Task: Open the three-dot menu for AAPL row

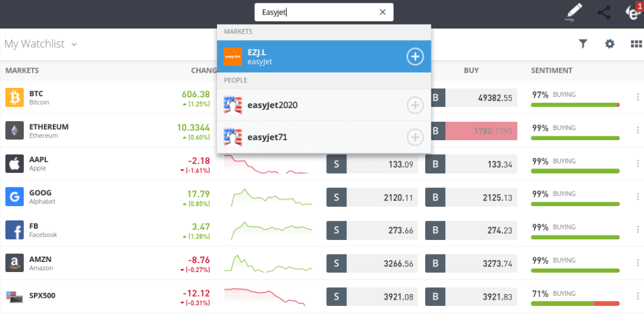Action: pos(638,164)
